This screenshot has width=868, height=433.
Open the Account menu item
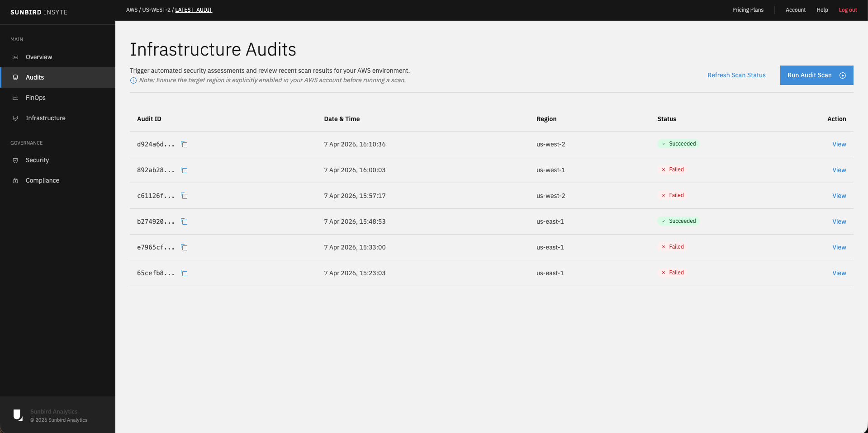pyautogui.click(x=796, y=9)
